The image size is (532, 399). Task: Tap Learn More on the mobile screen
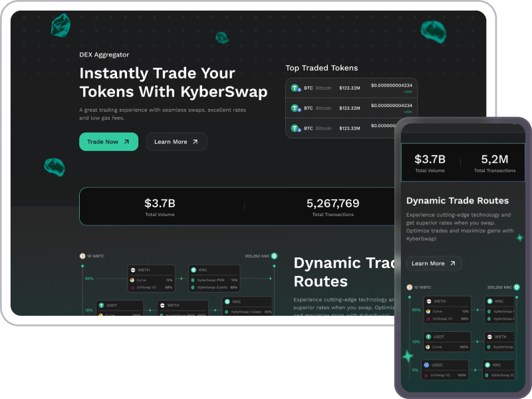[434, 263]
